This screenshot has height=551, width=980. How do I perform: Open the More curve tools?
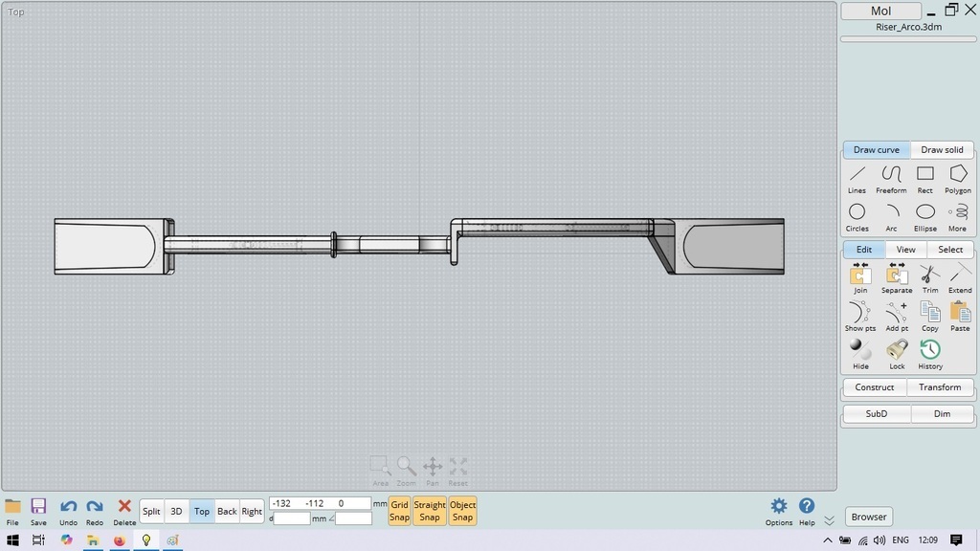pos(957,217)
